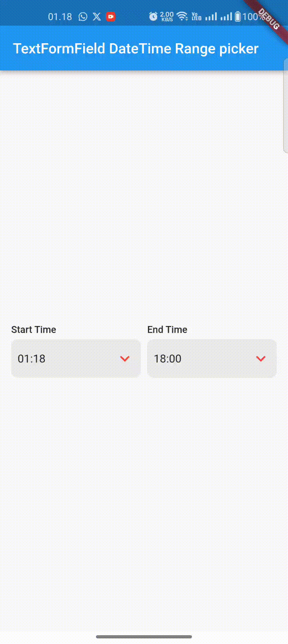Tap the Start Time label
Image resolution: width=288 pixels, height=644 pixels.
tap(34, 329)
